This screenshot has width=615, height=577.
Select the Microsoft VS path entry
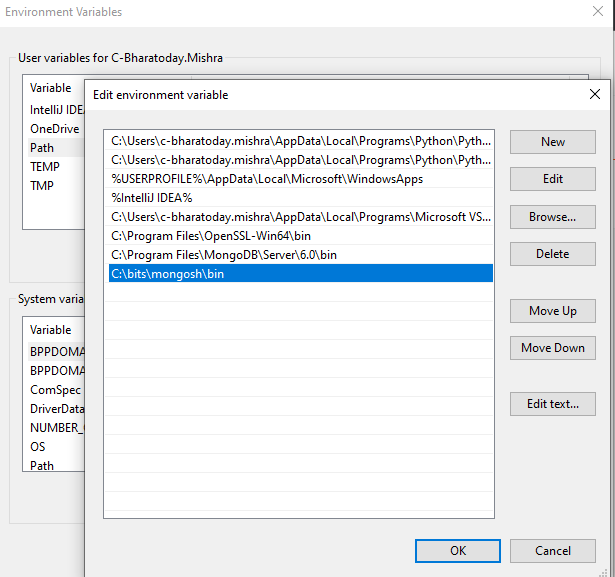tap(301, 217)
